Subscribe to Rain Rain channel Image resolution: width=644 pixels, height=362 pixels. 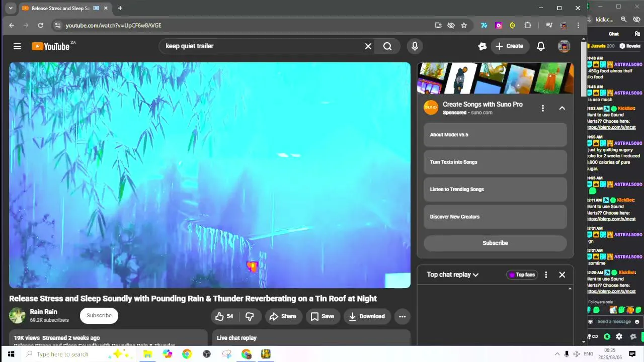(x=99, y=316)
